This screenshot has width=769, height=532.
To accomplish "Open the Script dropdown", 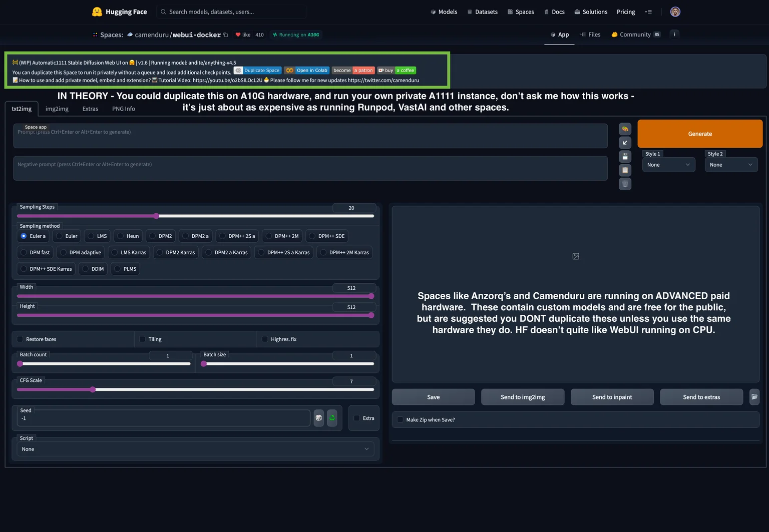I will [196, 449].
